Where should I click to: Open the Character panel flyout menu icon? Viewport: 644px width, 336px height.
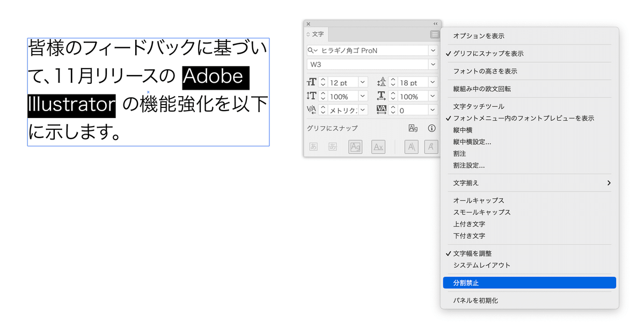(x=434, y=34)
